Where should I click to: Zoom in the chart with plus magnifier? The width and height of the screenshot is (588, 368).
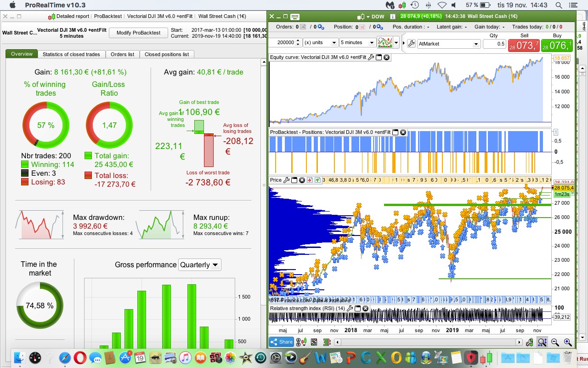[568, 342]
